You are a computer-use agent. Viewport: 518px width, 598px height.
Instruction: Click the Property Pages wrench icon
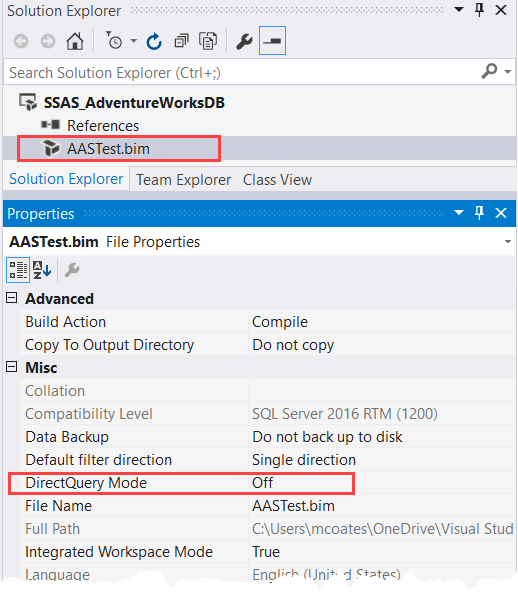72,270
